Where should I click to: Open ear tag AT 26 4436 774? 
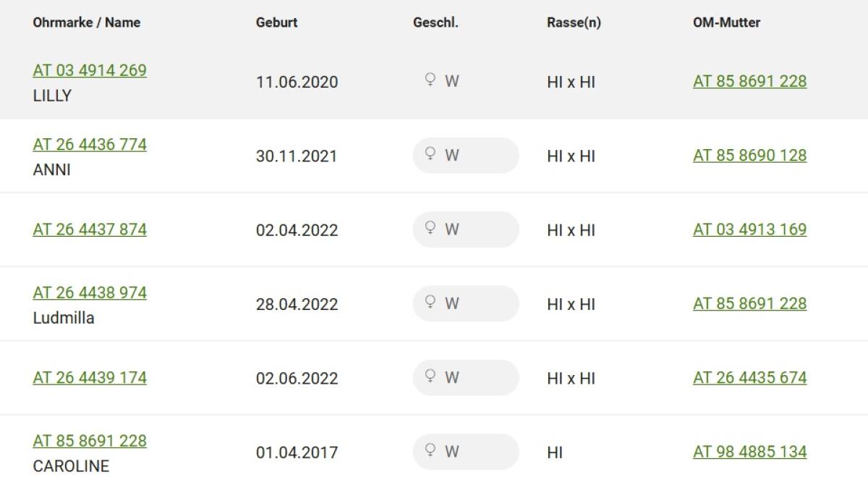point(90,145)
